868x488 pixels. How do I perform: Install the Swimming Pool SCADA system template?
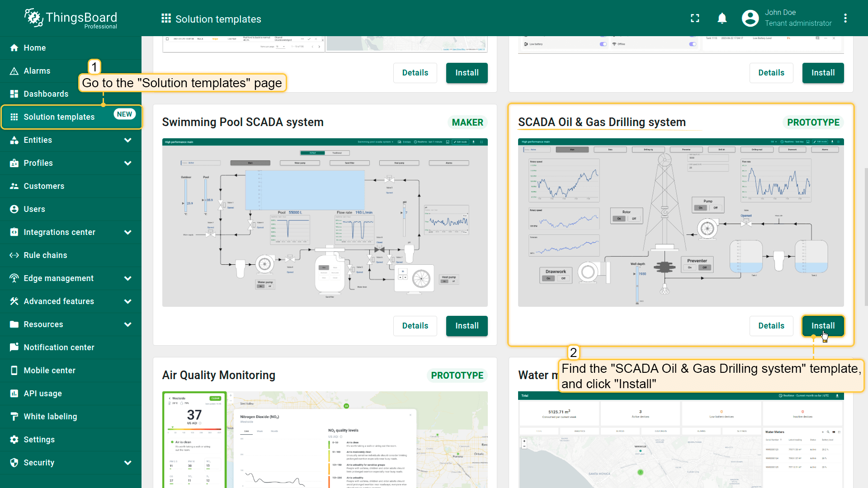[x=467, y=326]
